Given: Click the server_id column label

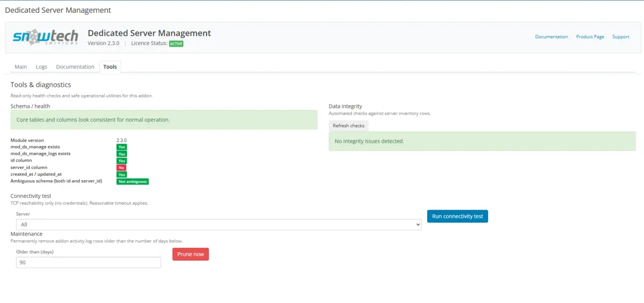Looking at the screenshot, I should [29, 167].
